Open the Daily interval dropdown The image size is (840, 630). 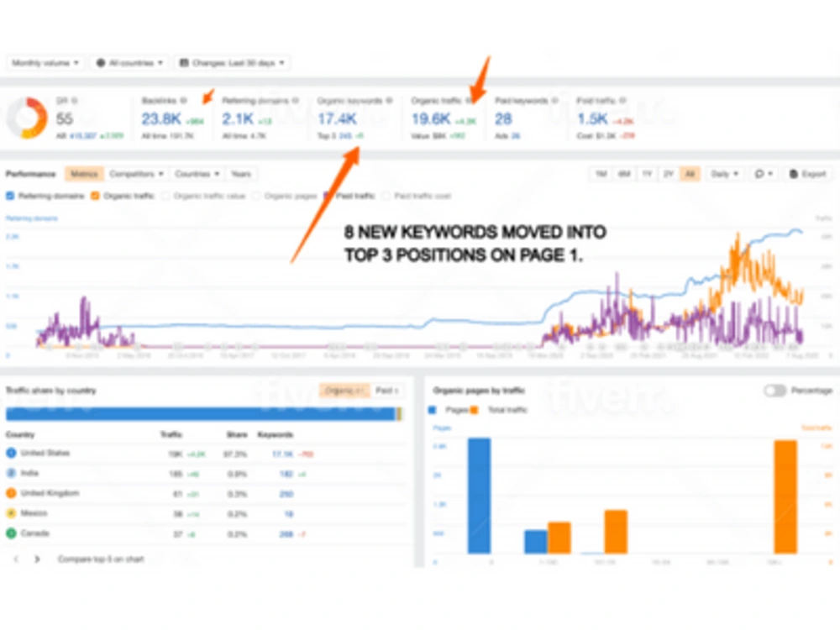(724, 174)
